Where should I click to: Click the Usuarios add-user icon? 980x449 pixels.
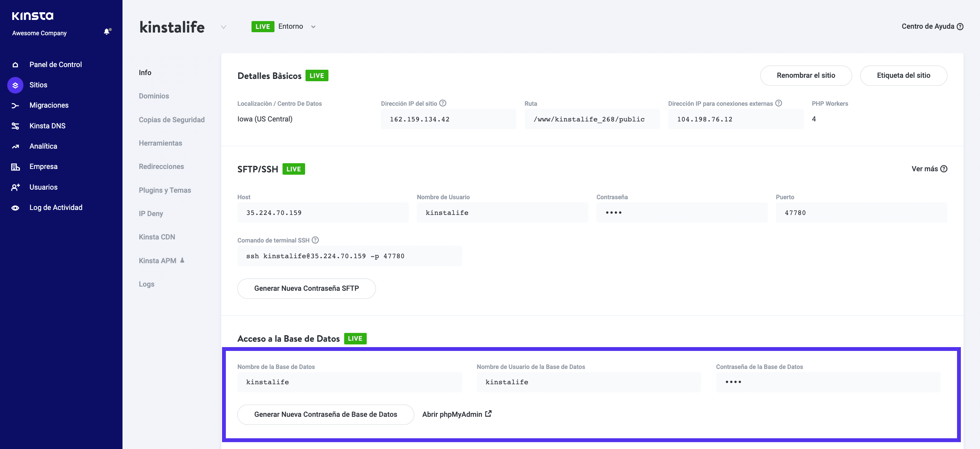pyautogui.click(x=15, y=187)
